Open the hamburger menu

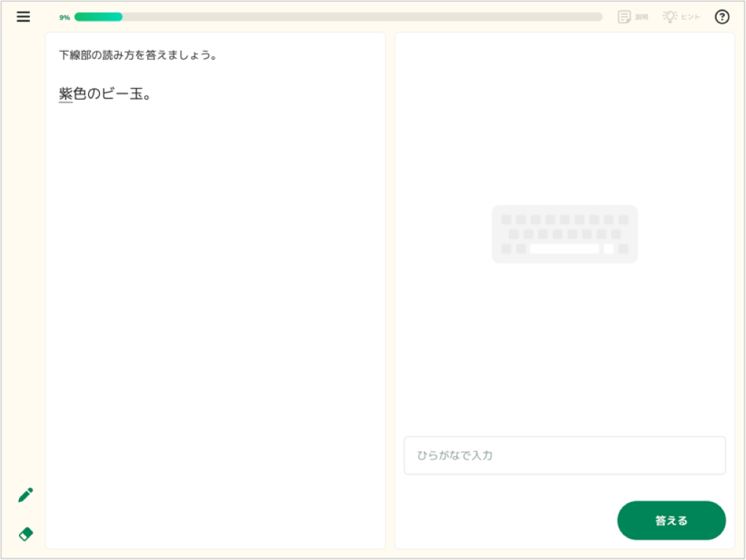pyautogui.click(x=23, y=17)
